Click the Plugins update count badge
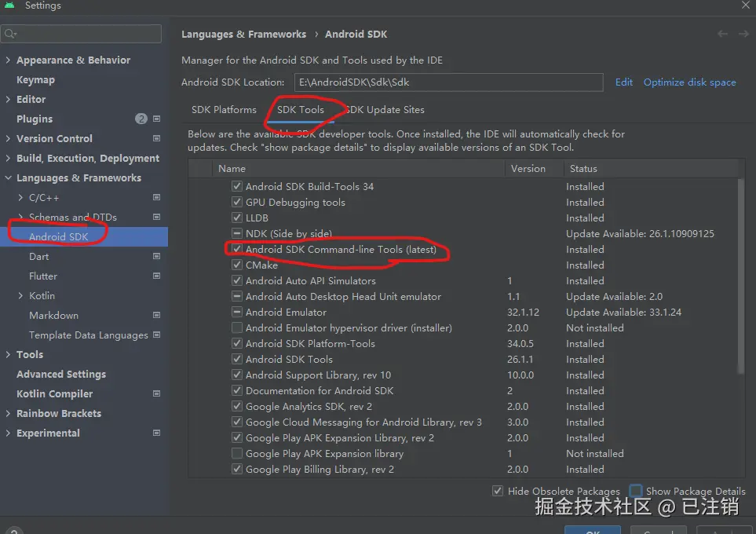Viewport: 756px width, 534px height. (x=141, y=119)
